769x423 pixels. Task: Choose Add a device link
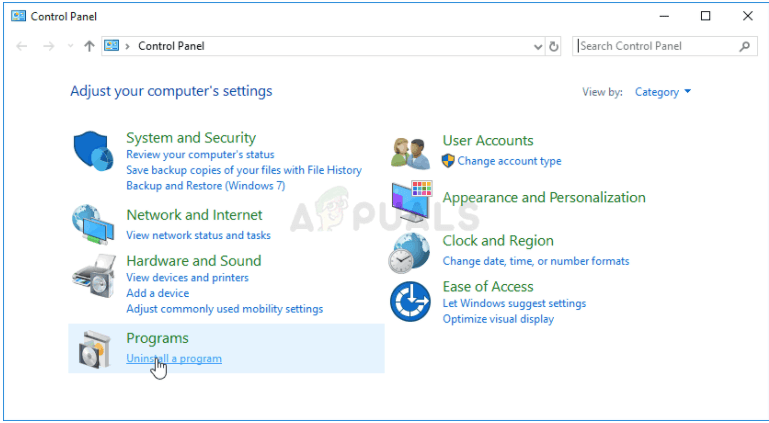click(x=157, y=293)
